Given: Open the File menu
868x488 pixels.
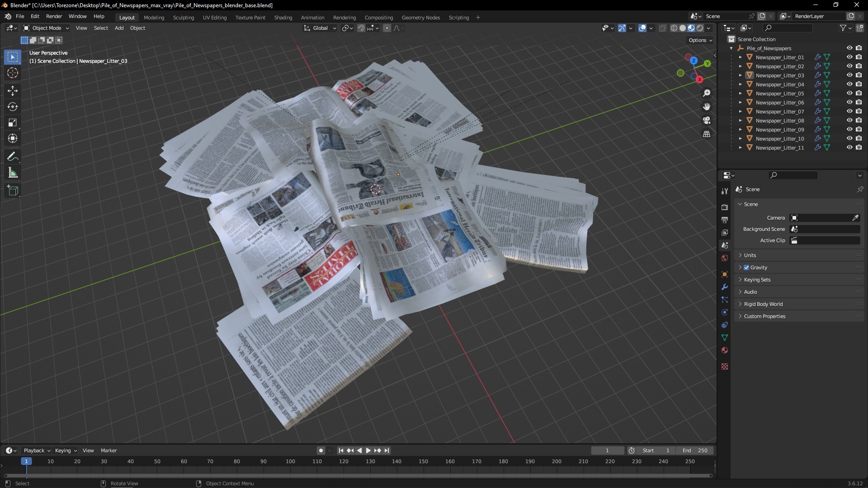Looking at the screenshot, I should 20,16.
